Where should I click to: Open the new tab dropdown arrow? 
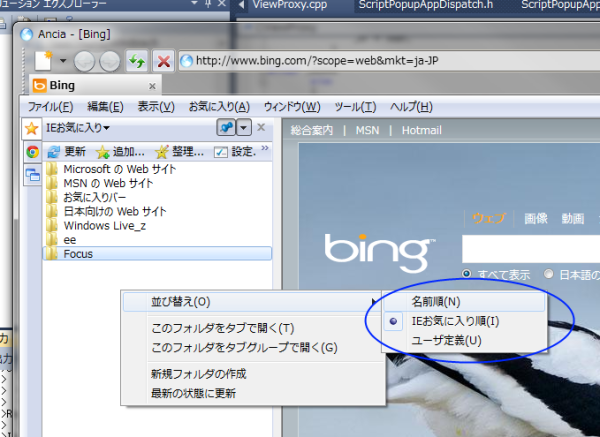(63, 60)
